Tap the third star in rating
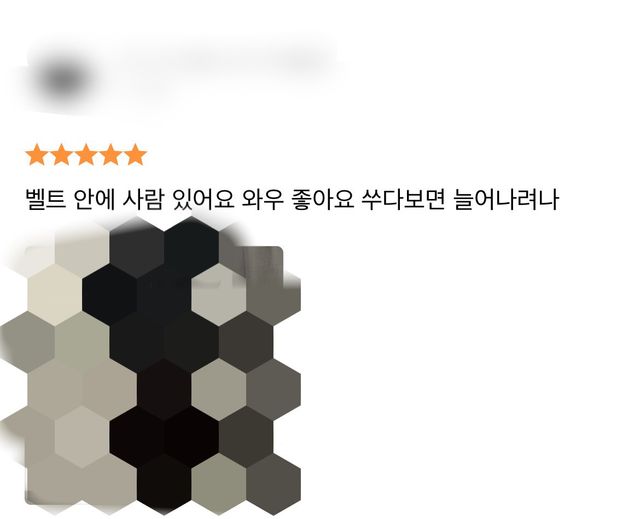Viewport: 640px width, 519px height. (86, 155)
